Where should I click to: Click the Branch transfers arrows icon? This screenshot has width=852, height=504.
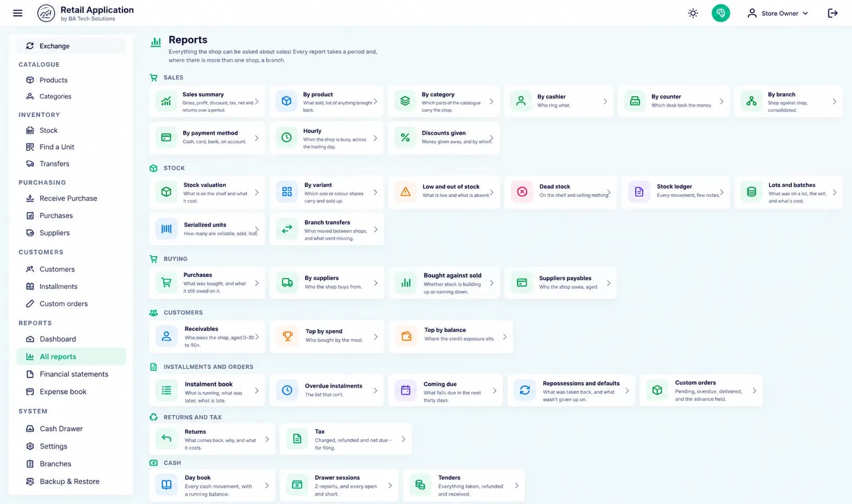[287, 229]
